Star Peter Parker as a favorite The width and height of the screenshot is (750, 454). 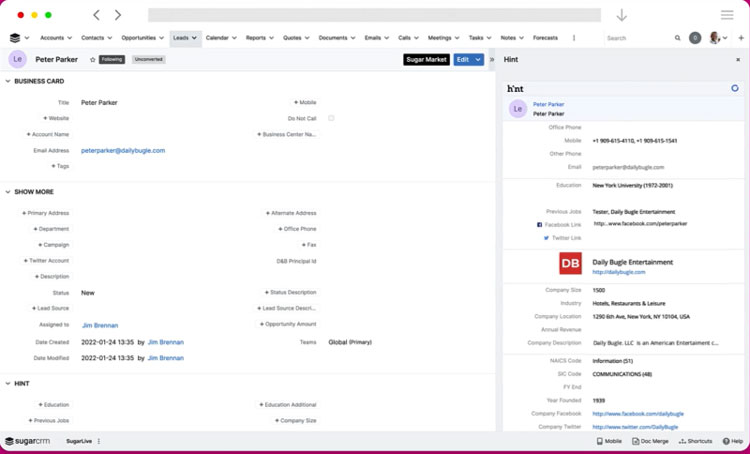(x=93, y=60)
